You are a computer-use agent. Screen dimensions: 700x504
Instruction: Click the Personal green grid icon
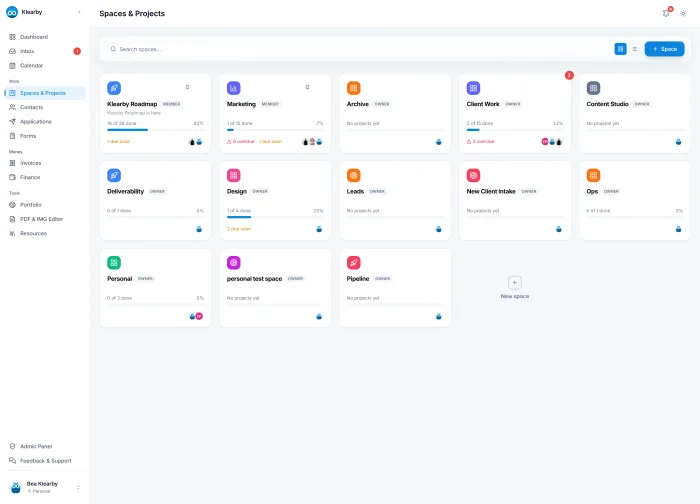coord(114,262)
